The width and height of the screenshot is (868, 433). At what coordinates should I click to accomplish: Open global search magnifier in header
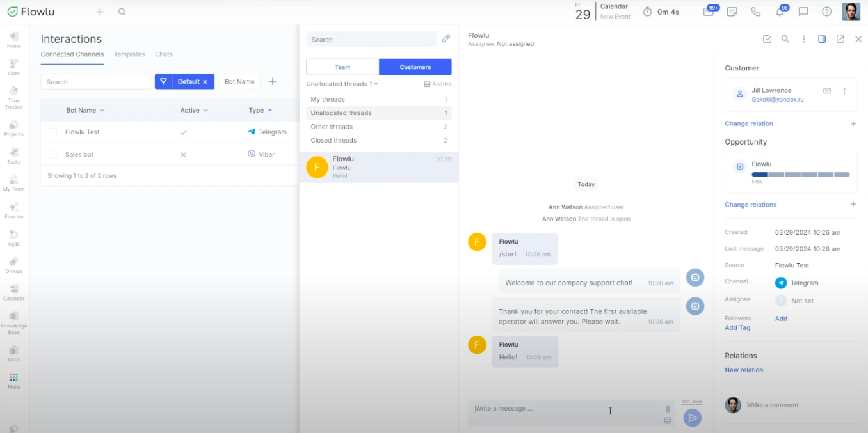coord(122,12)
